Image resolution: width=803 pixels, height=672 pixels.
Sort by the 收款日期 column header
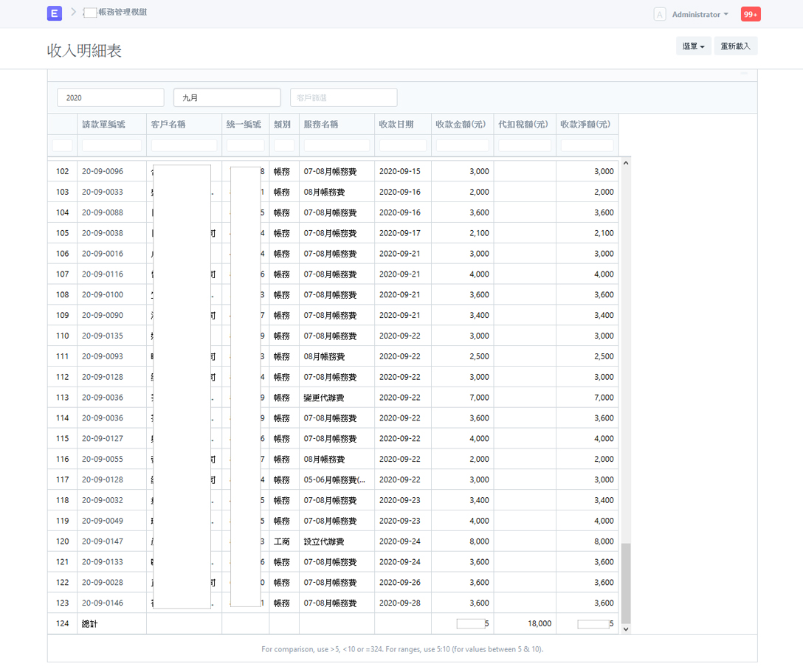point(396,125)
